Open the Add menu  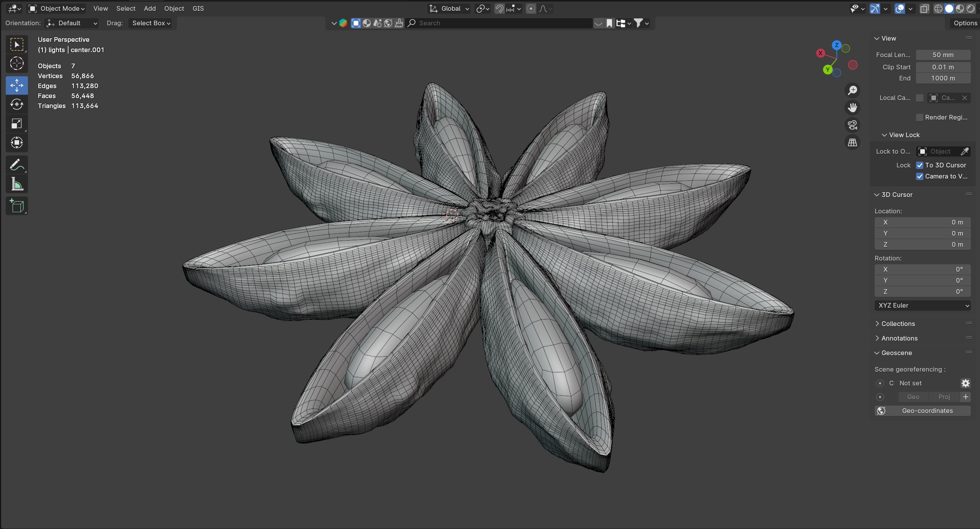[150, 8]
